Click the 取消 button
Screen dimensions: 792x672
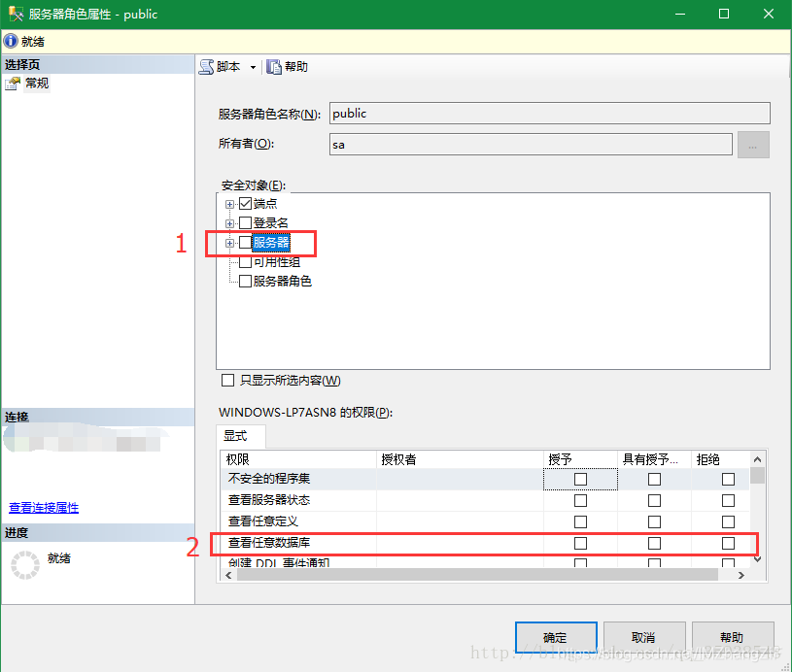644,637
